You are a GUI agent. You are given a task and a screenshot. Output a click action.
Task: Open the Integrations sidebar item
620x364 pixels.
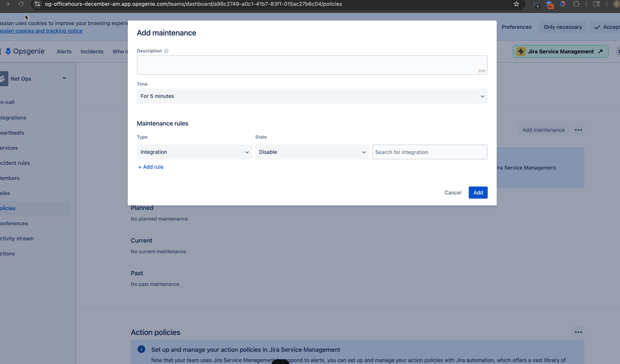click(x=13, y=117)
